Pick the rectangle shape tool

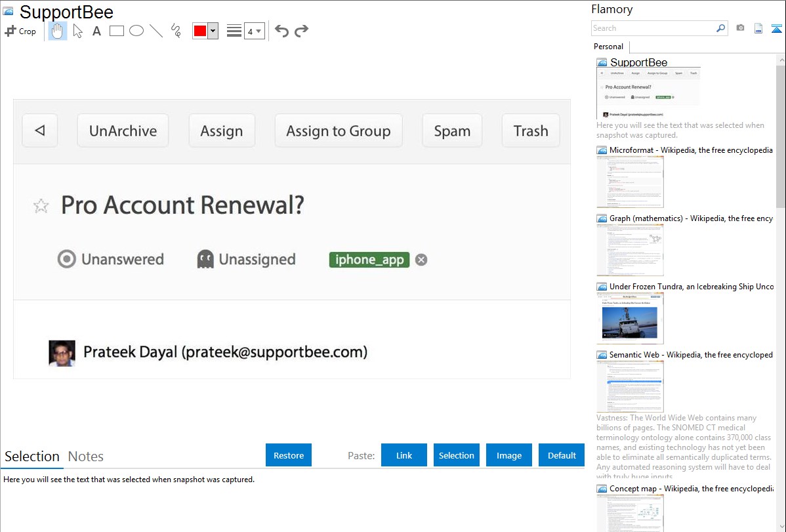(x=117, y=31)
